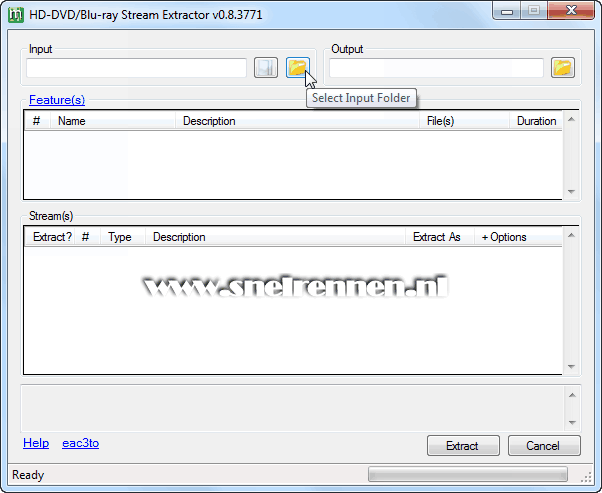The width and height of the screenshot is (602, 493).
Task: Click the Ready status text
Action: (28, 475)
